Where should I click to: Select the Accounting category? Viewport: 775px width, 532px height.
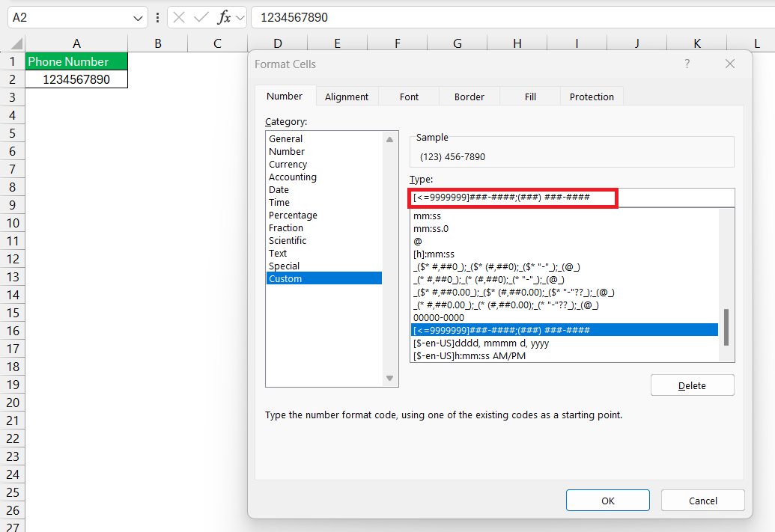tap(323, 177)
